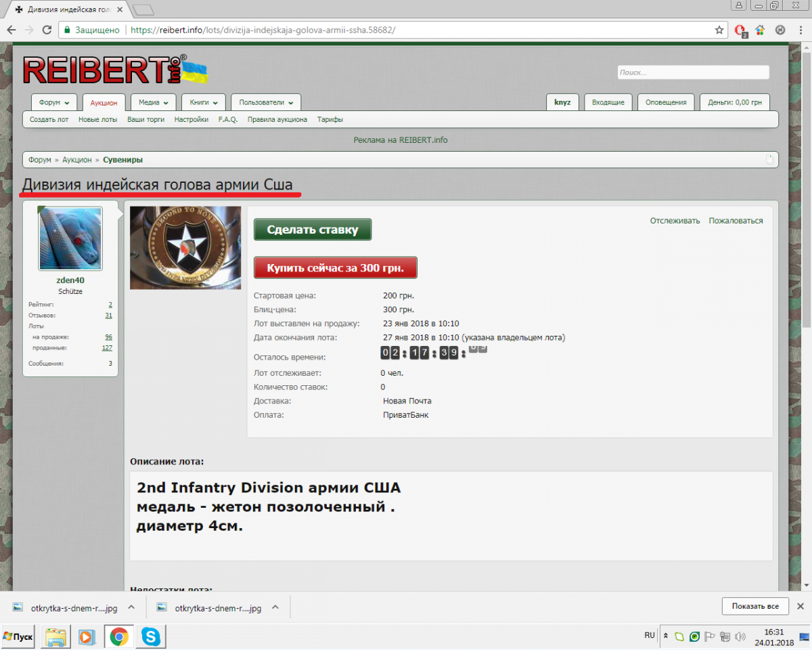Click the Windows Пуск start button
Screen dimensions: 812x650
pyautogui.click(x=18, y=636)
